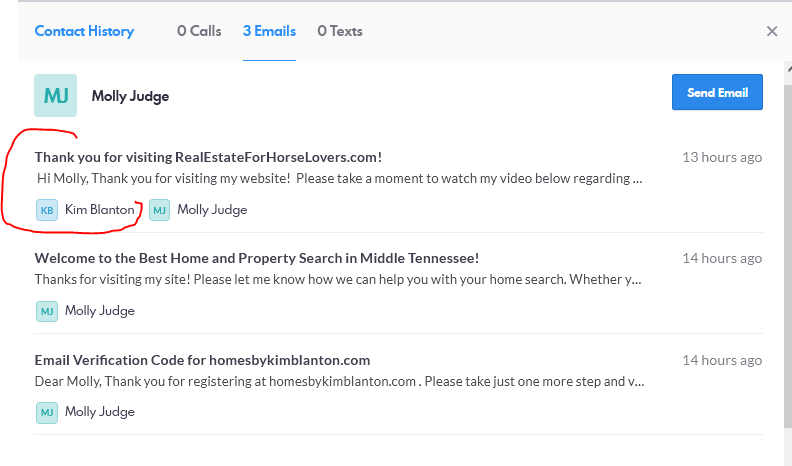792x466 pixels.
Task: Click the 'Hi Molly, Thank you' preview text
Action: 338,179
